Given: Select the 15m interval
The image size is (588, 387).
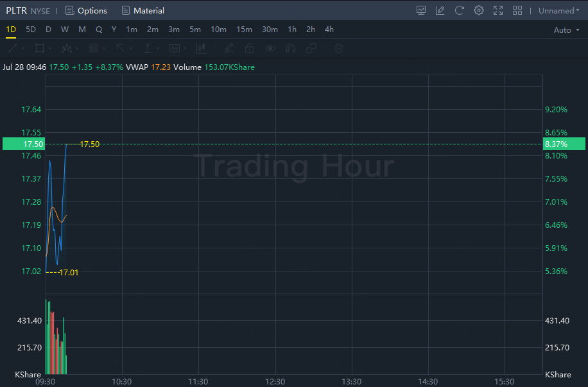Looking at the screenshot, I should coord(244,30).
